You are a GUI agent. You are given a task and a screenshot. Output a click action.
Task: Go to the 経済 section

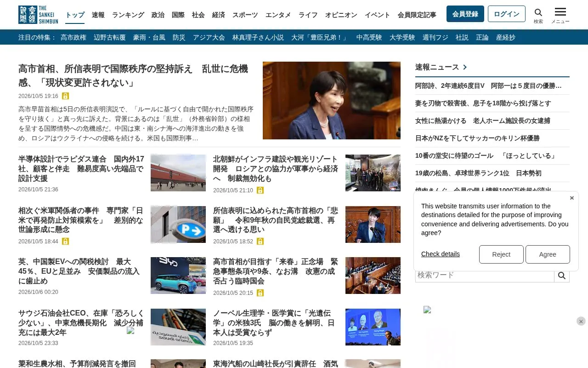pos(219,15)
